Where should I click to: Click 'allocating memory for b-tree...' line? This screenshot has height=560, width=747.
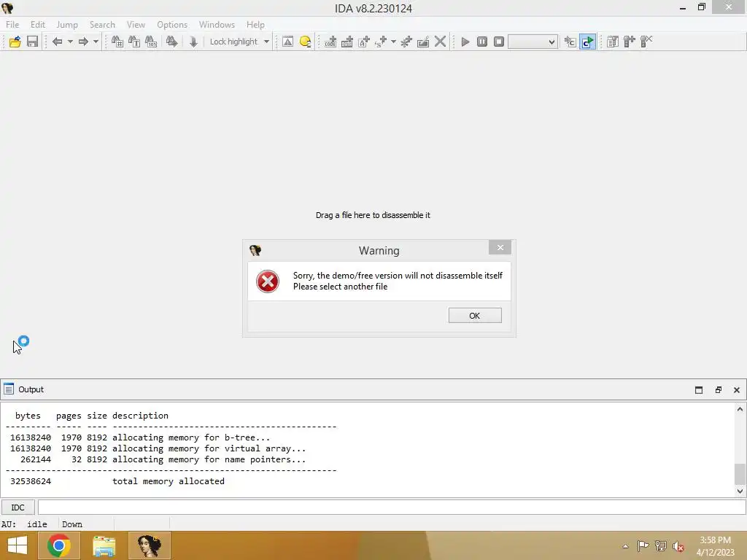[191, 437]
